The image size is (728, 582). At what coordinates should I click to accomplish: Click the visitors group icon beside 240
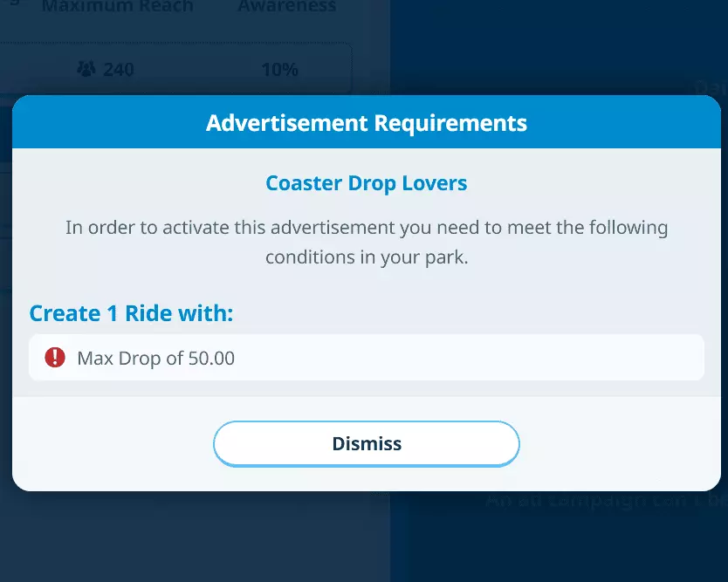87,69
